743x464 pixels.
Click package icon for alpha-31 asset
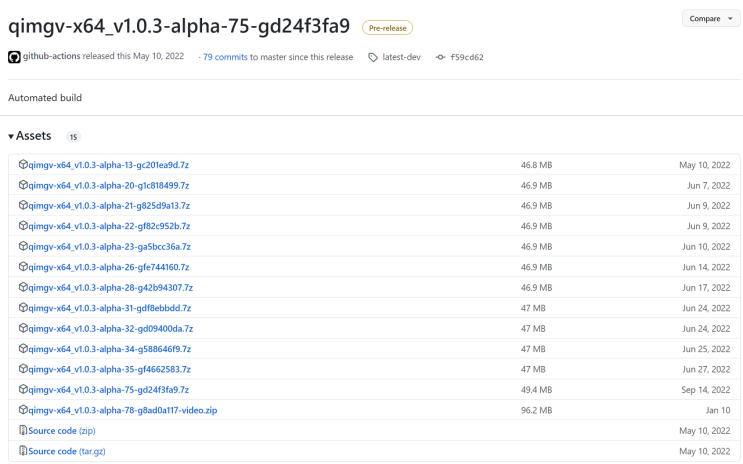[23, 308]
